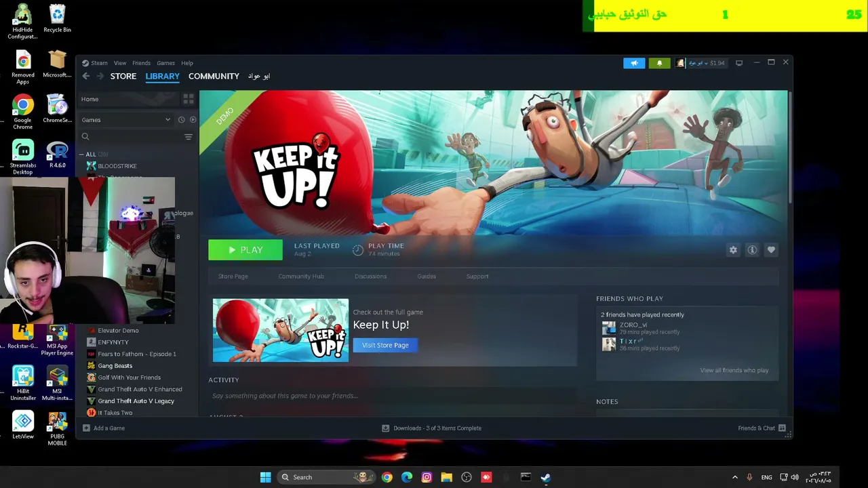Switch to the COMMUNITY tab
This screenshot has width=868, height=488.
(214, 77)
